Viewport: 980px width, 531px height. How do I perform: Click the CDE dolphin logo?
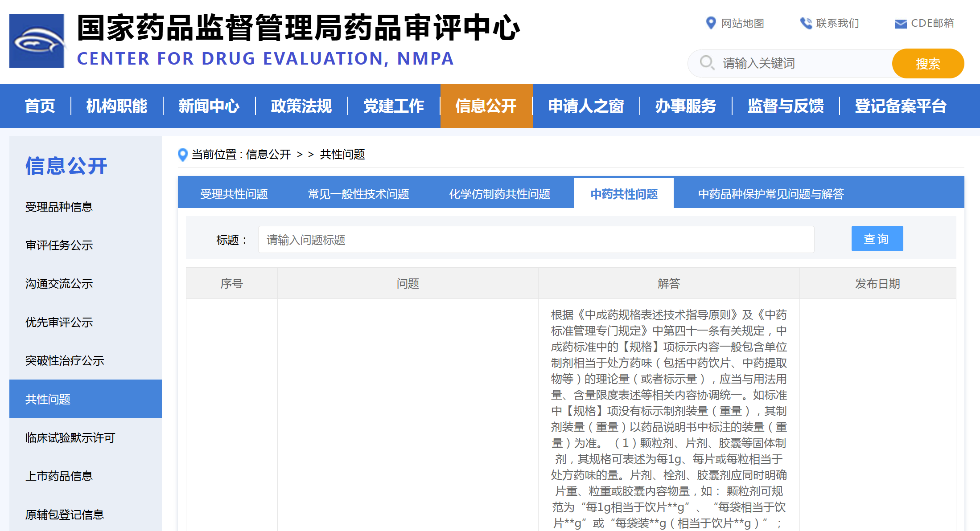[37, 41]
